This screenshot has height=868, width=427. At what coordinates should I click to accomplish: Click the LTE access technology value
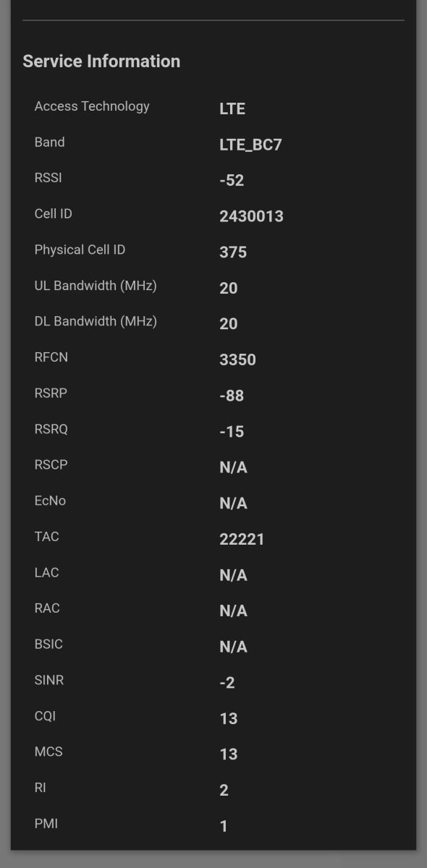[x=232, y=109]
